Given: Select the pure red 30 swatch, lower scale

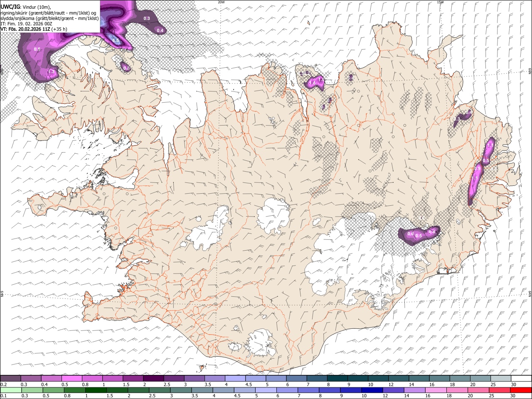Looking at the screenshot, I should pyautogui.click(x=521, y=390).
